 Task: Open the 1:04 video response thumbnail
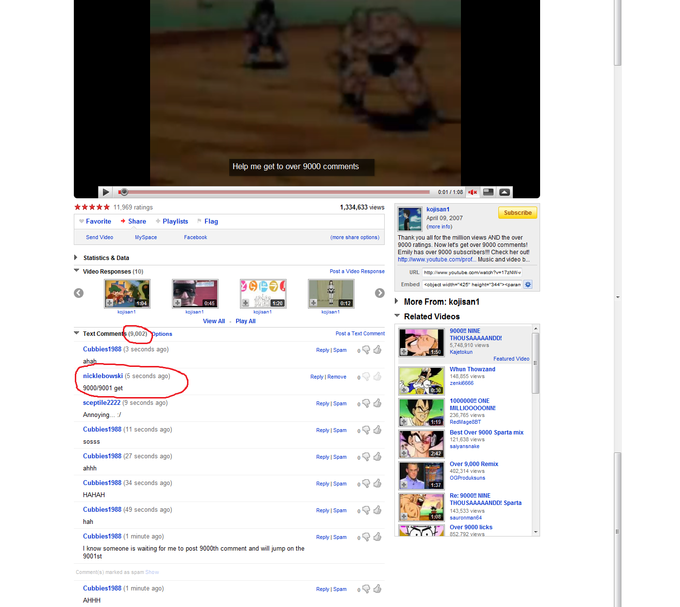[127, 294]
